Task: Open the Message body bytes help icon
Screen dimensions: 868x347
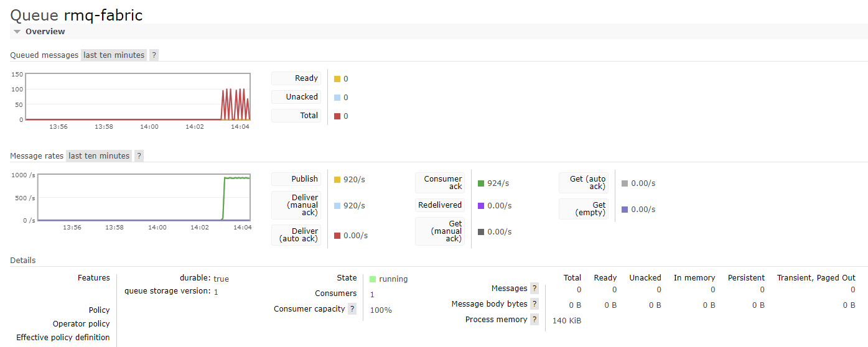Action: [534, 304]
